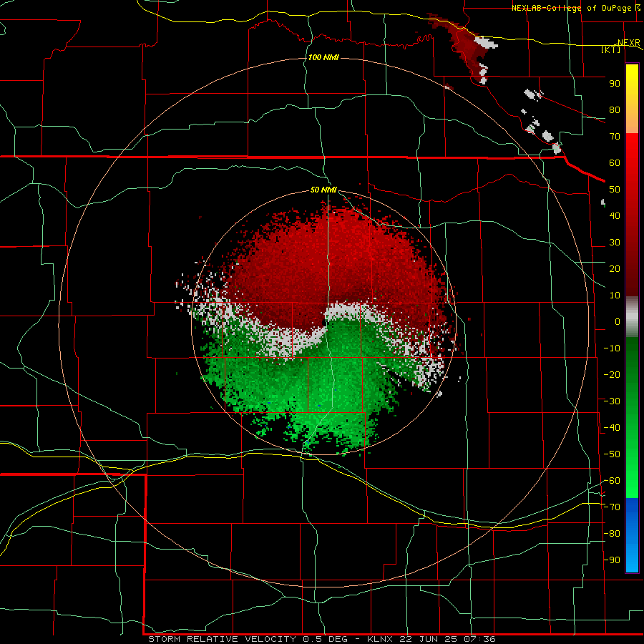Click the 50 NMI range ring label
The image size is (644, 644).
323,190
